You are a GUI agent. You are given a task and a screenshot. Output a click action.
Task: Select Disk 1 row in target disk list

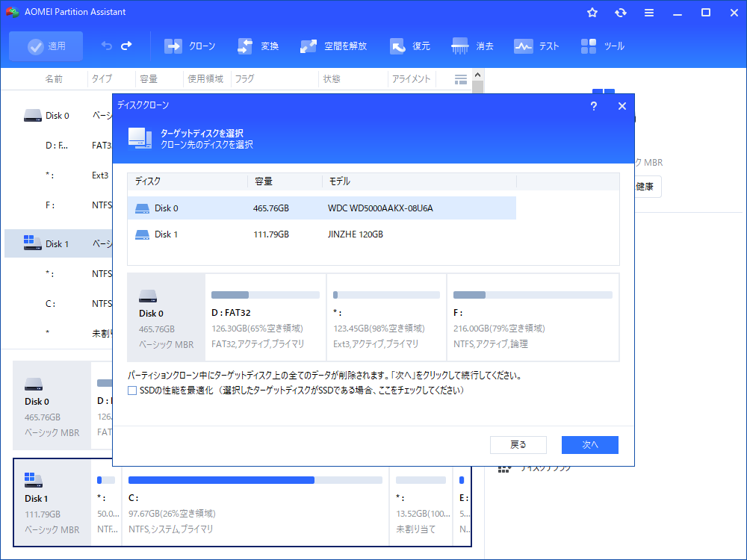(321, 234)
